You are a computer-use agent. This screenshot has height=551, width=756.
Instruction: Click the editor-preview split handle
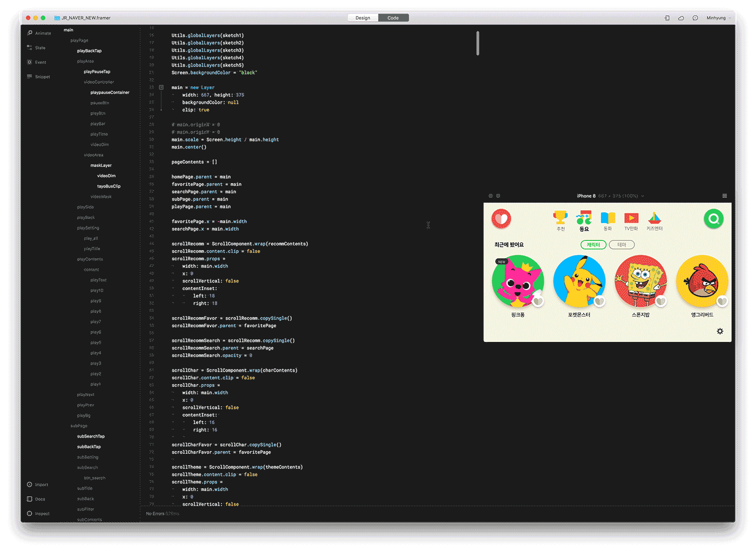click(428, 225)
